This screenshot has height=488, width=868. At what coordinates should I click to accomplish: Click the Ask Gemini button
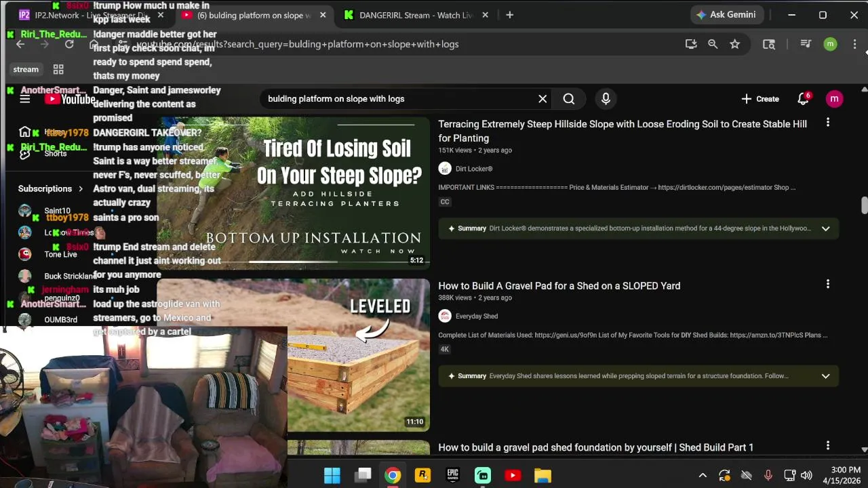(x=728, y=15)
